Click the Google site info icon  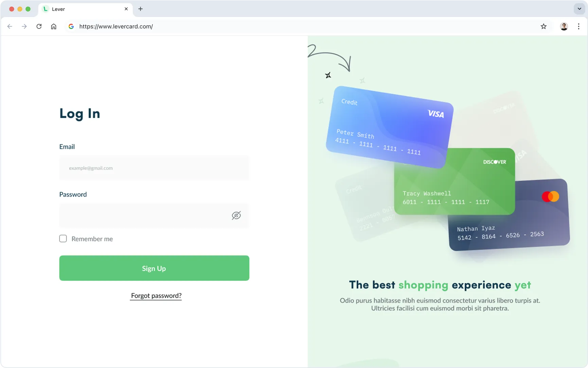71,26
